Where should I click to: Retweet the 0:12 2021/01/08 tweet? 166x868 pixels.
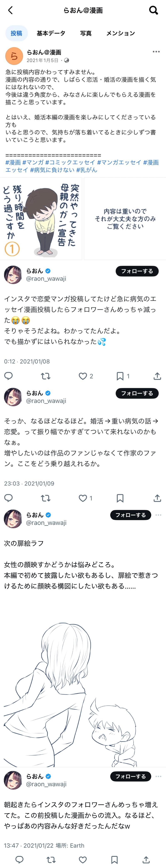pos(45,376)
